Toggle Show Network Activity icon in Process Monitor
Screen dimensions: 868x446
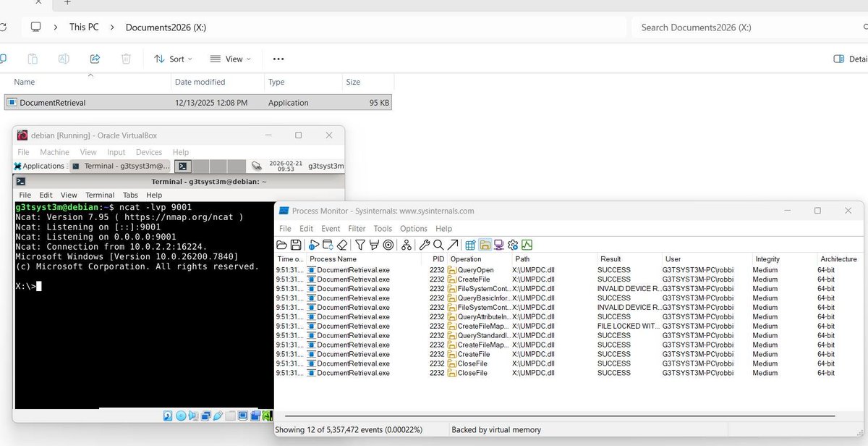click(498, 245)
